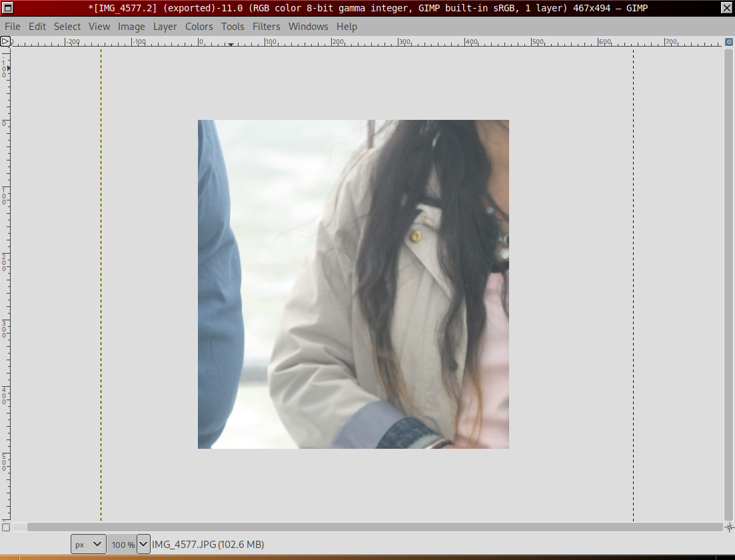This screenshot has height=560, width=735.
Task: Close the GIMP window
Action: click(726, 8)
